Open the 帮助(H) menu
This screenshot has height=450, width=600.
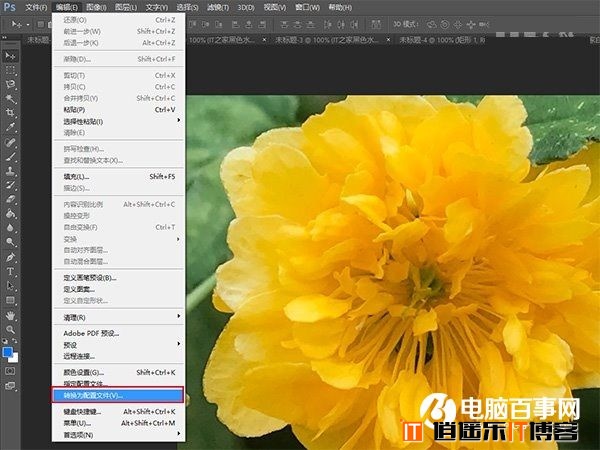click(x=340, y=7)
